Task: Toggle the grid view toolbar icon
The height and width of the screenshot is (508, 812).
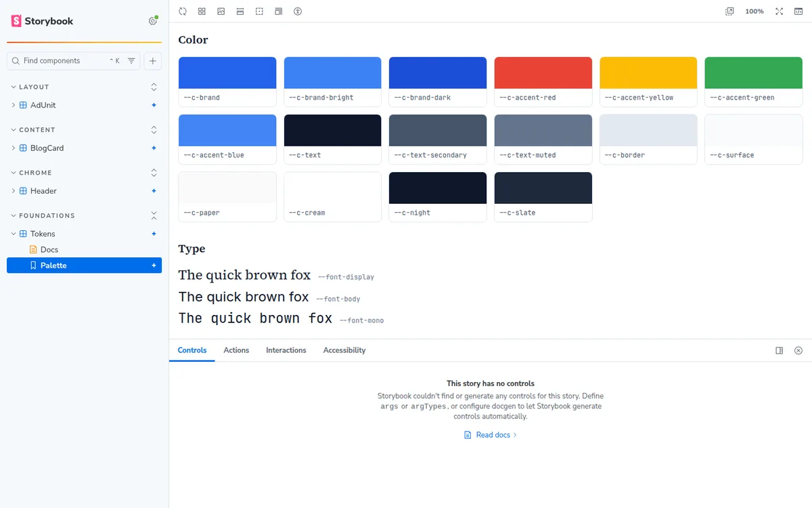Action: coord(202,12)
